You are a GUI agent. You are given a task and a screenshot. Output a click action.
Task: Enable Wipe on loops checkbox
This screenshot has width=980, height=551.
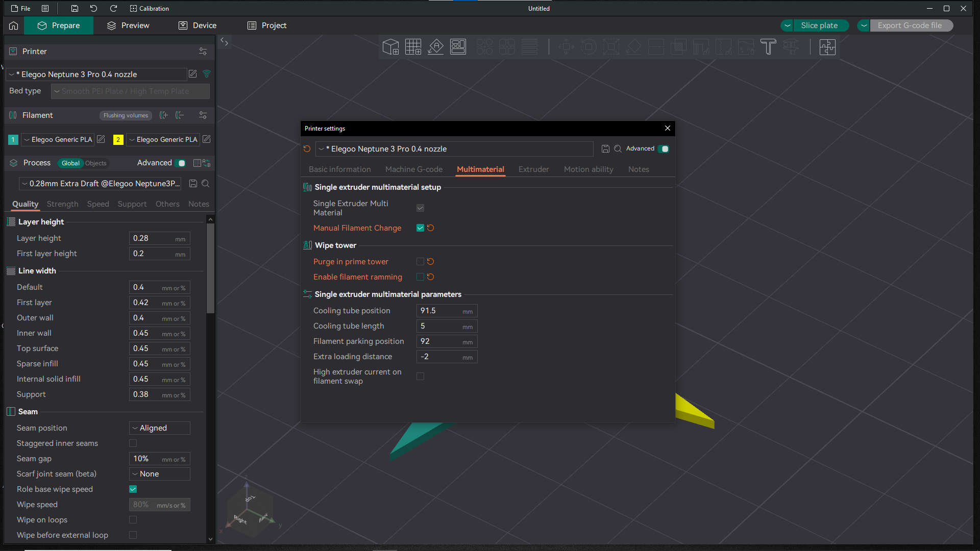pyautogui.click(x=133, y=520)
